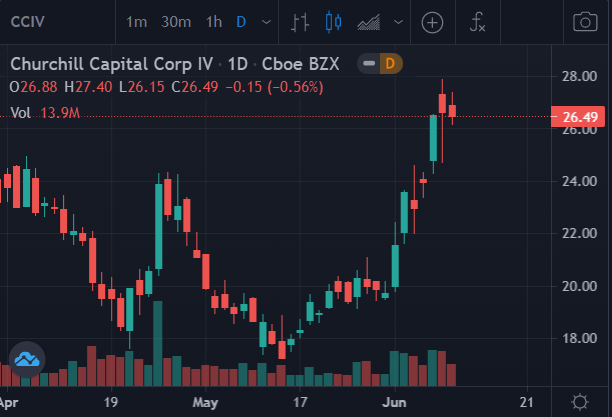612x417 pixels.
Task: Click the 22.00 price axis label
Action: 579,233
